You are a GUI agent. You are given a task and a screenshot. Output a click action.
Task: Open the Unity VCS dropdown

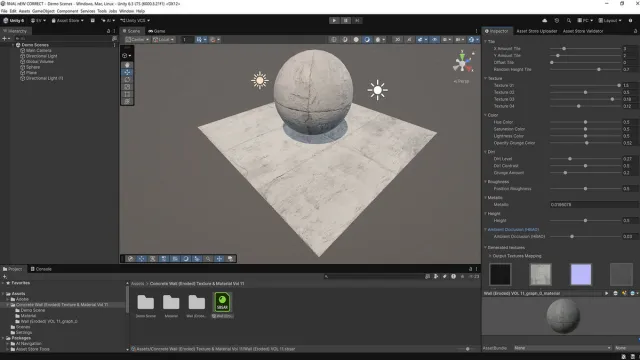(x=135, y=20)
